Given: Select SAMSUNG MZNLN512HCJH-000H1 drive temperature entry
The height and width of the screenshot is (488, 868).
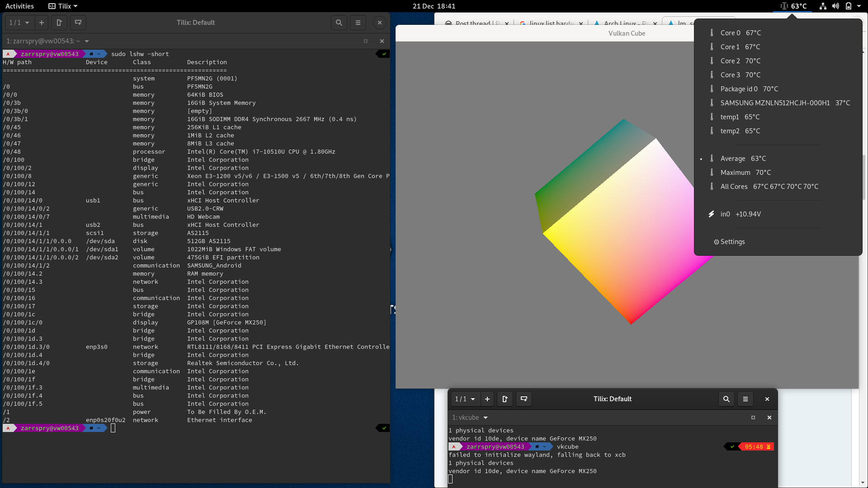Looking at the screenshot, I should [778, 103].
